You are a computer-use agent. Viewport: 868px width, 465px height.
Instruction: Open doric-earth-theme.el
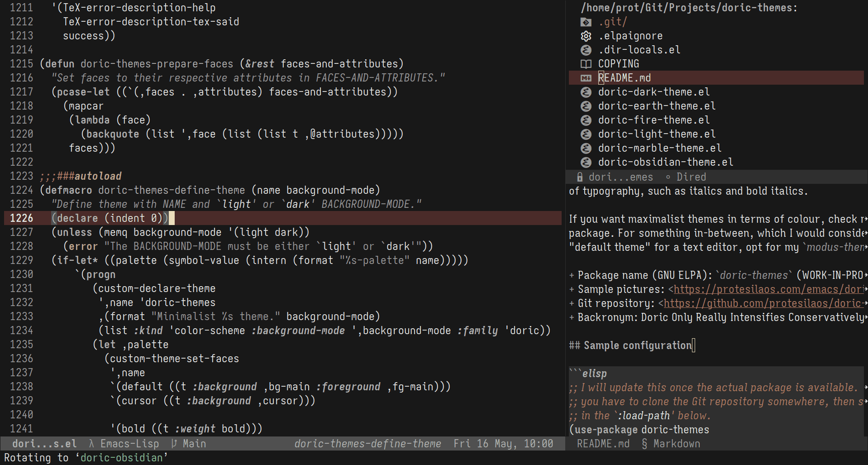pyautogui.click(x=657, y=106)
